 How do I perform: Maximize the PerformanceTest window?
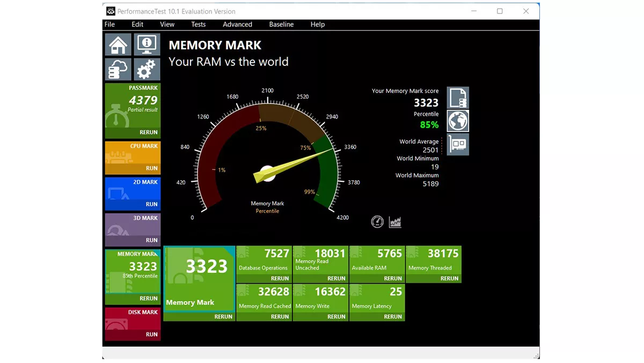tap(500, 11)
